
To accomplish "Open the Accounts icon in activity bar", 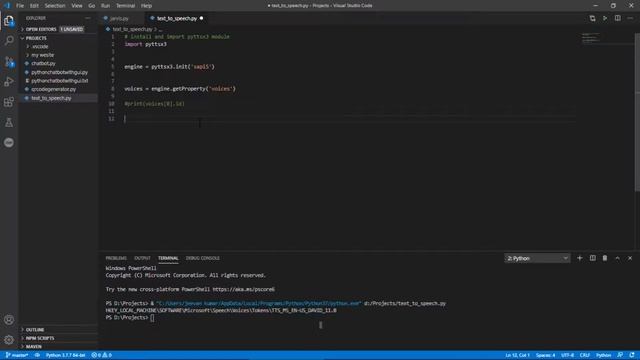I will tap(9, 320).
